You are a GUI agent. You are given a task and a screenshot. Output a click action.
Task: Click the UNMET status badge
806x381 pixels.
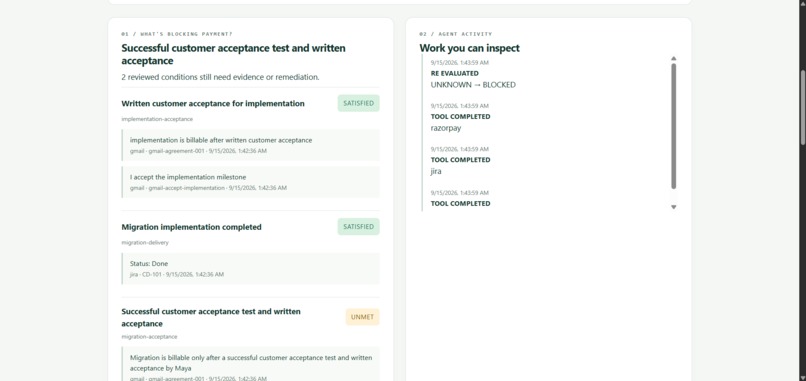[362, 317]
